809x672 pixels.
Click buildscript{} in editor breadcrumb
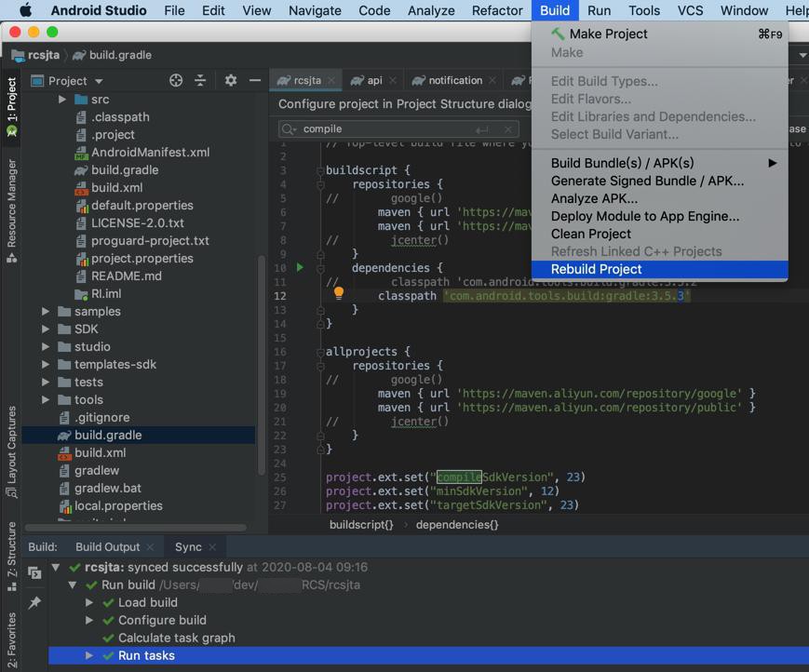click(361, 525)
